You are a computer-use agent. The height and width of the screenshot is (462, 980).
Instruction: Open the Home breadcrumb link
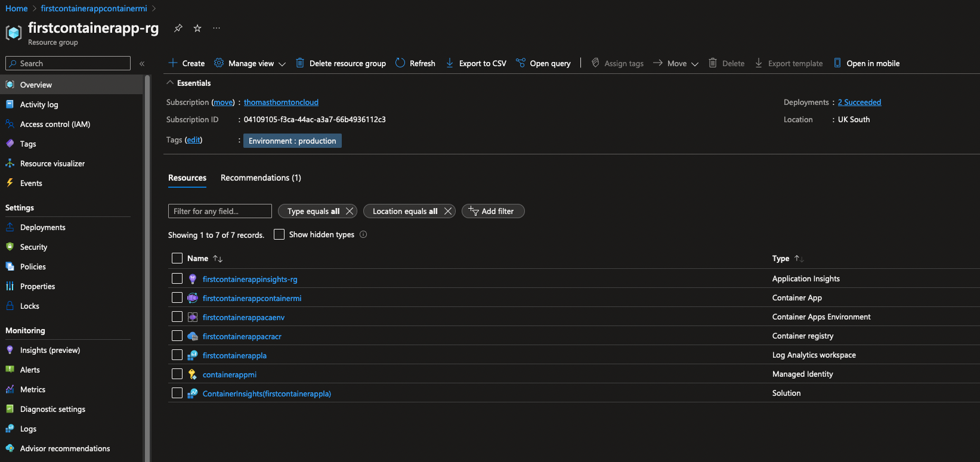pyautogui.click(x=17, y=8)
